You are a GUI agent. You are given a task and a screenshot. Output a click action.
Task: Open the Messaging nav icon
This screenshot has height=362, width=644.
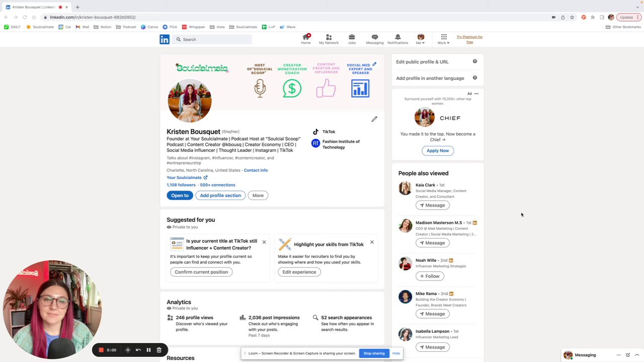coord(374,39)
